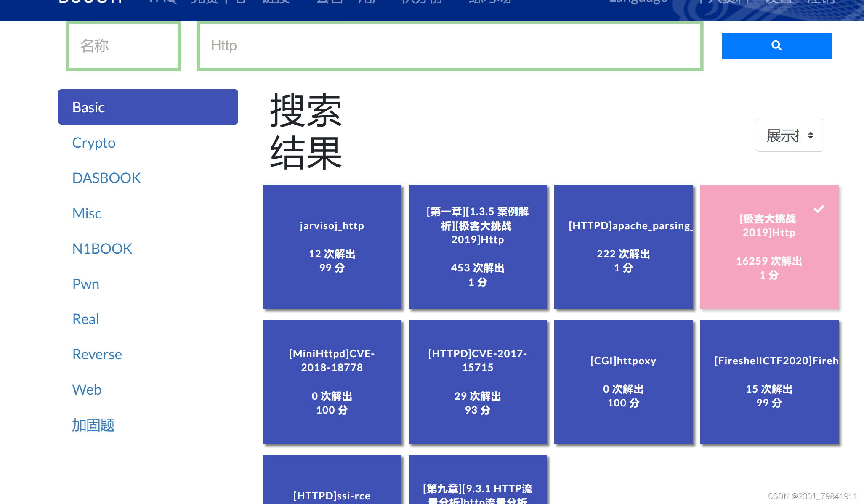Select the Misc category
864x504 pixels.
click(86, 213)
